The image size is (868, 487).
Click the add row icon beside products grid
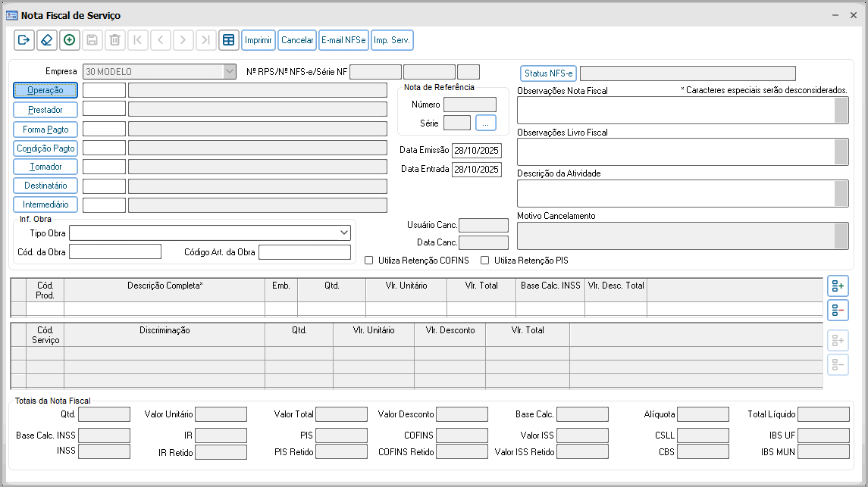coord(838,286)
